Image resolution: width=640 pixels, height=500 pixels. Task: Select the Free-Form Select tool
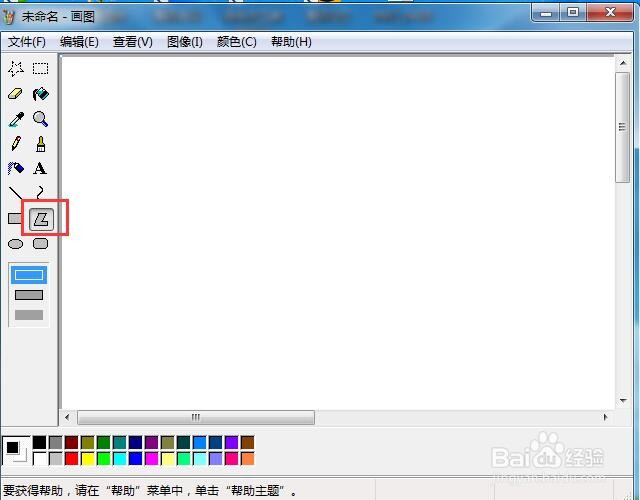pyautogui.click(x=16, y=69)
